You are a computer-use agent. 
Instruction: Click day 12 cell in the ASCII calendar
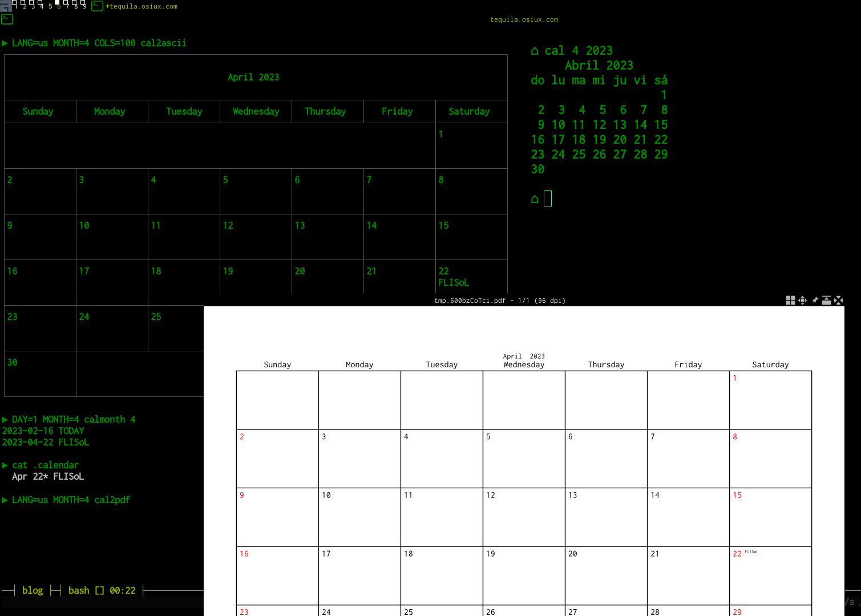[256, 237]
